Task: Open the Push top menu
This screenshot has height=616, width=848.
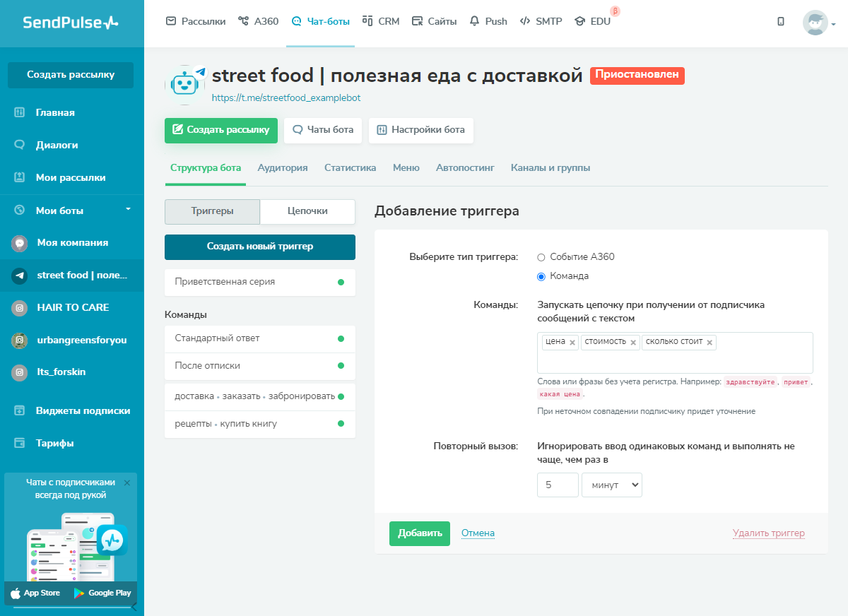Action: coord(488,21)
